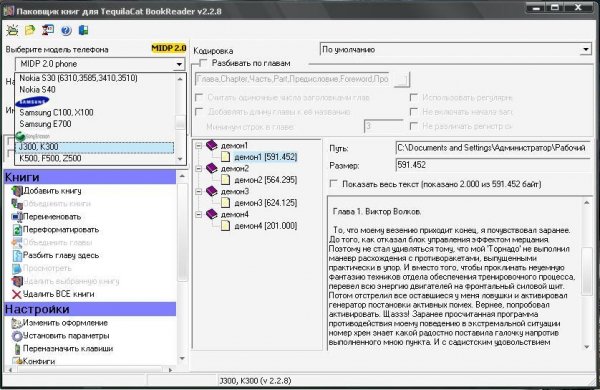This screenshot has height=390, width=600.
Task: Click down arrow of text preview scrollbar
Action: [x=587, y=347]
